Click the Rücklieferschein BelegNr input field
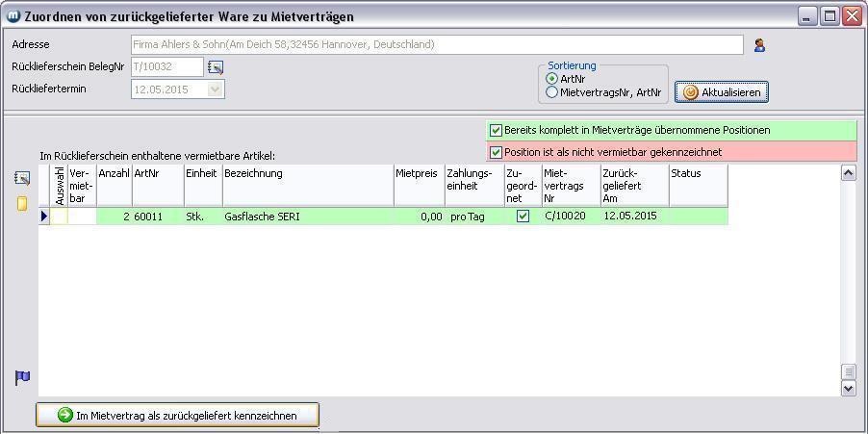 (x=166, y=67)
